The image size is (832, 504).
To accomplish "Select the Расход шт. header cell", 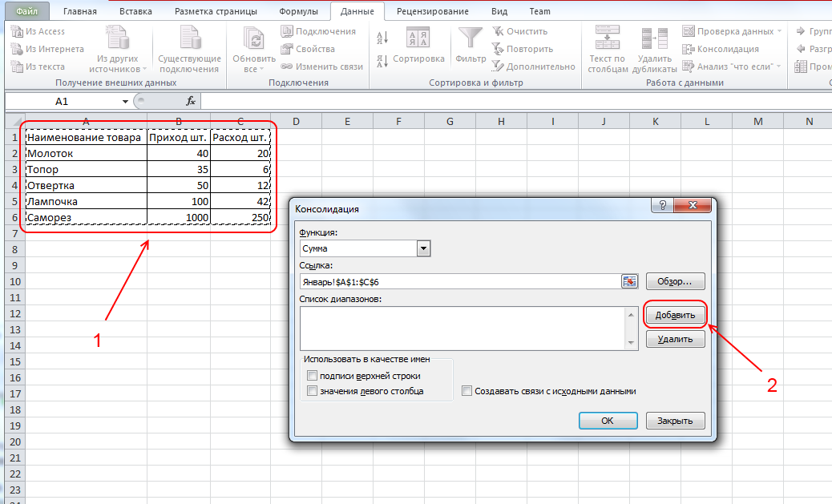I will (x=240, y=137).
